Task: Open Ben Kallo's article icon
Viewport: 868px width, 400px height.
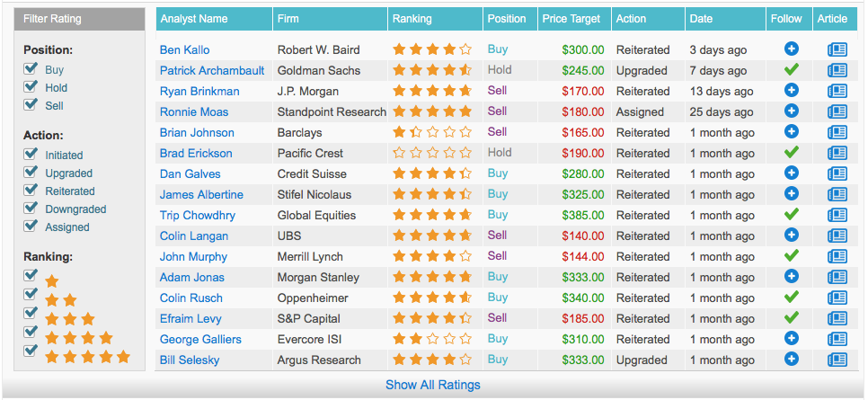Action: [837, 49]
